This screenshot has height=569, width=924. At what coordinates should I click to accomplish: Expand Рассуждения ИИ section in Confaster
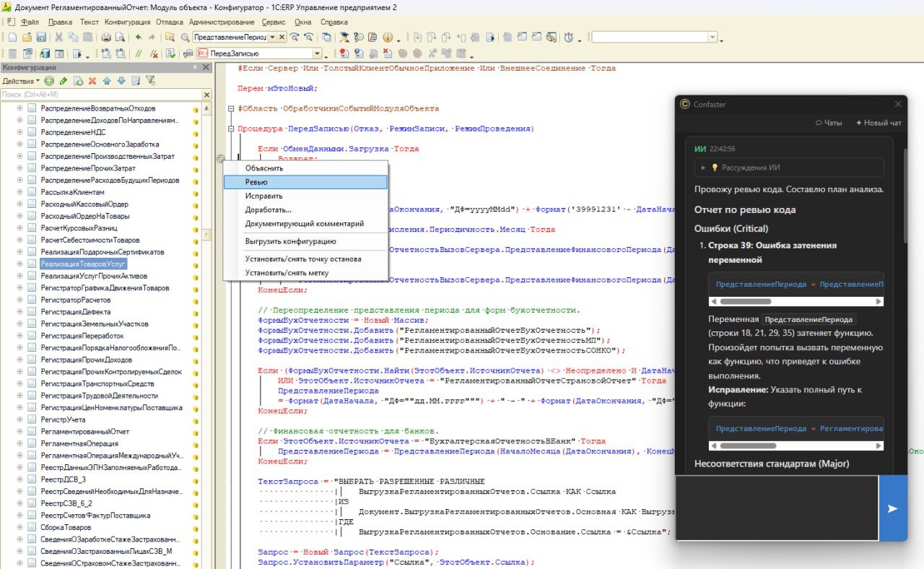788,168
